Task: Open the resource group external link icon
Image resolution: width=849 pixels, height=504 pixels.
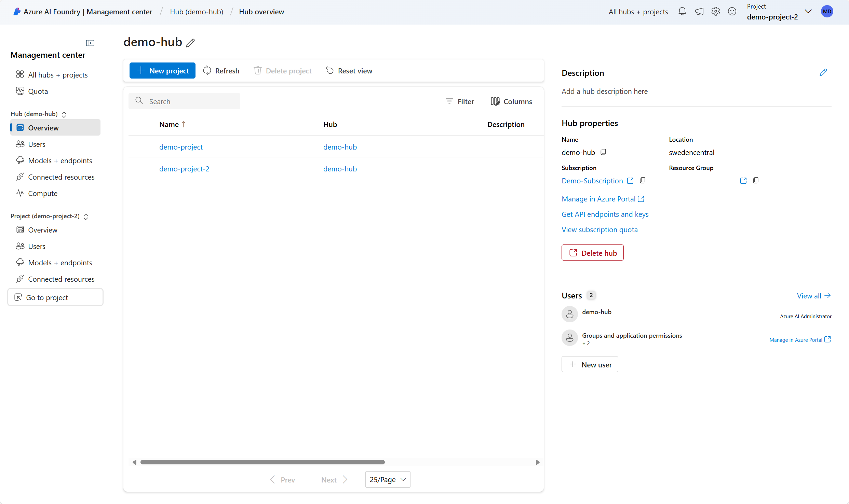Action: click(x=743, y=181)
